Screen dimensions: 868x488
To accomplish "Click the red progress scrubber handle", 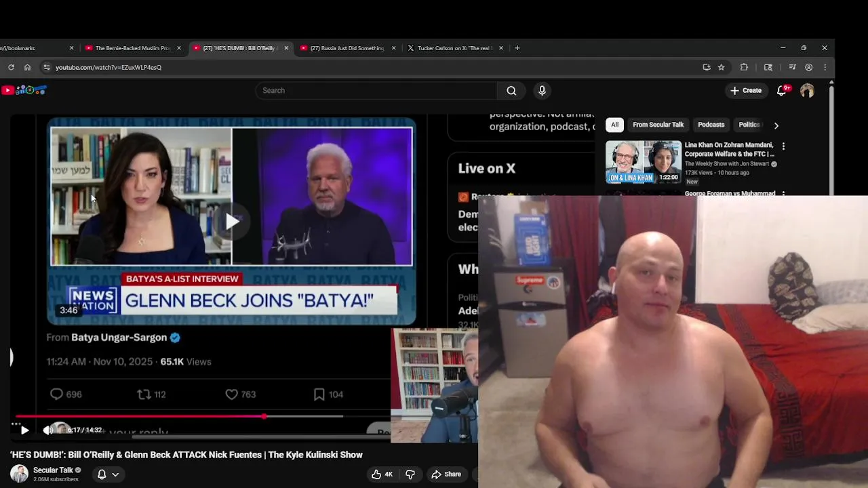I will point(264,416).
